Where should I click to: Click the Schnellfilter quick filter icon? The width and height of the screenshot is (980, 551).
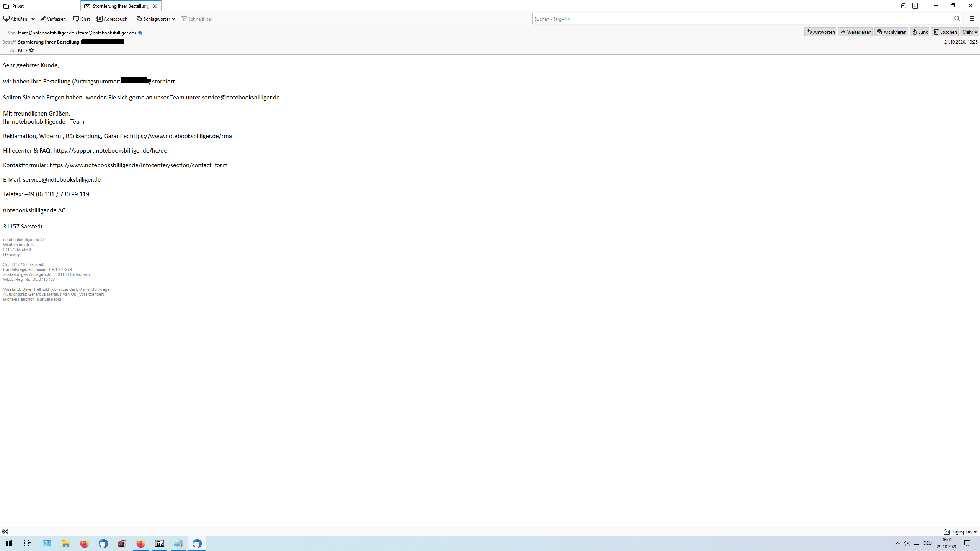click(x=184, y=19)
